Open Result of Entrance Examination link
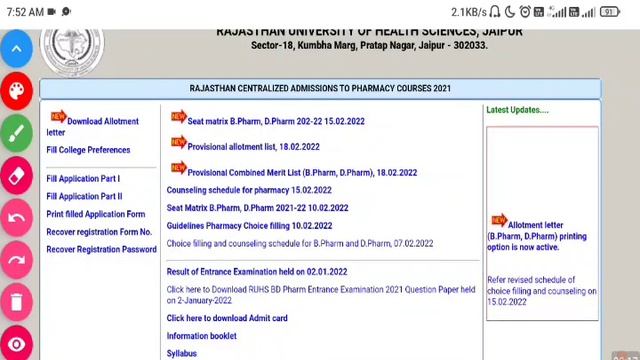This screenshot has width=640, height=360. 257,272
